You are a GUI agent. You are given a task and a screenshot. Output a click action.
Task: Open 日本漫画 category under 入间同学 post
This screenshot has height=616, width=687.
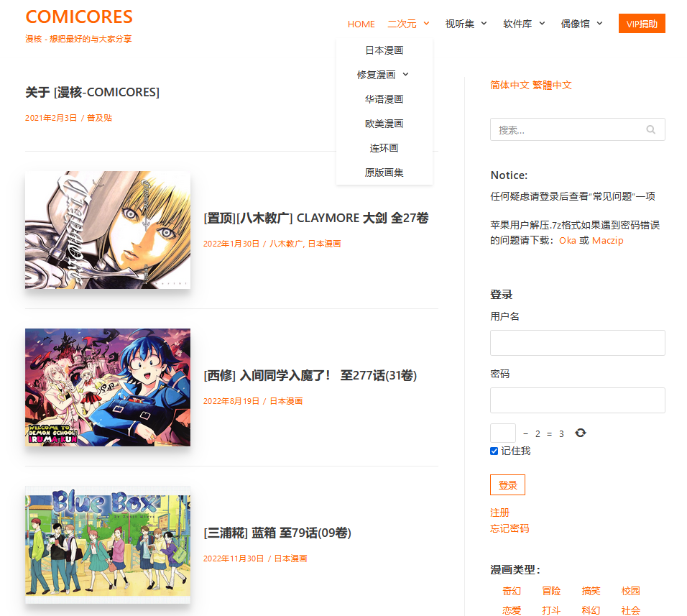286,401
